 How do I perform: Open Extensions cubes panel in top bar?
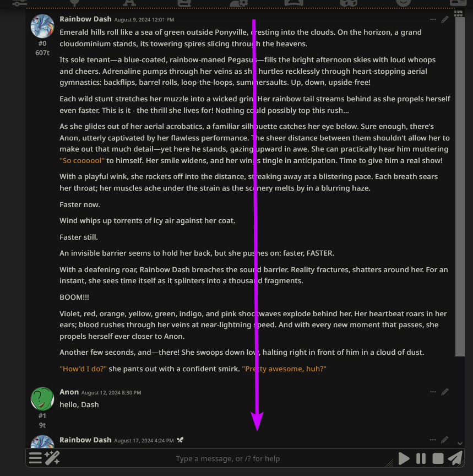point(349,3)
